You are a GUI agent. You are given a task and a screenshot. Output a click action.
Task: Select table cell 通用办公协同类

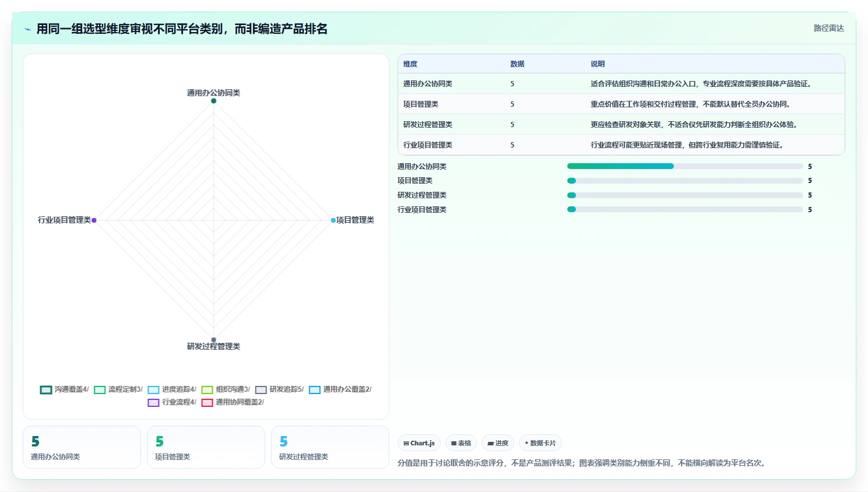[428, 84]
